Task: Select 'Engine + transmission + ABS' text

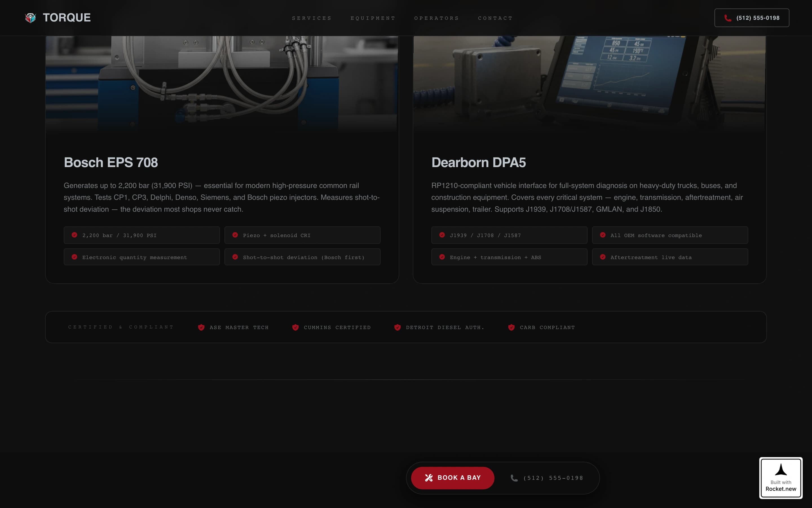Action: pos(496,257)
